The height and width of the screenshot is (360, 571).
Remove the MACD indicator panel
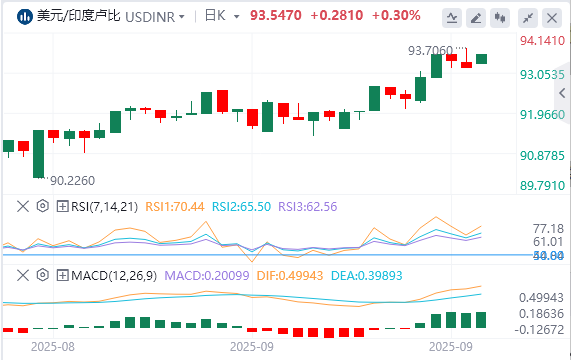click(23, 276)
